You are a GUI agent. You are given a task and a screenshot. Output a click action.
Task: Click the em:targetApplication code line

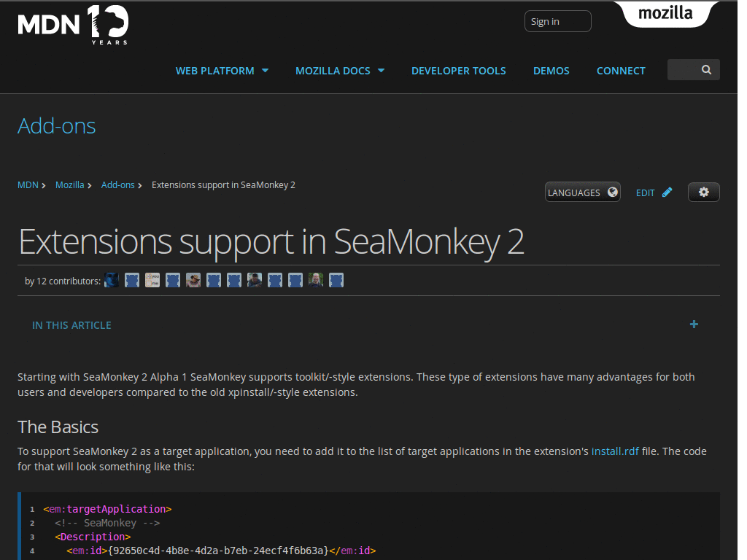pos(107,509)
